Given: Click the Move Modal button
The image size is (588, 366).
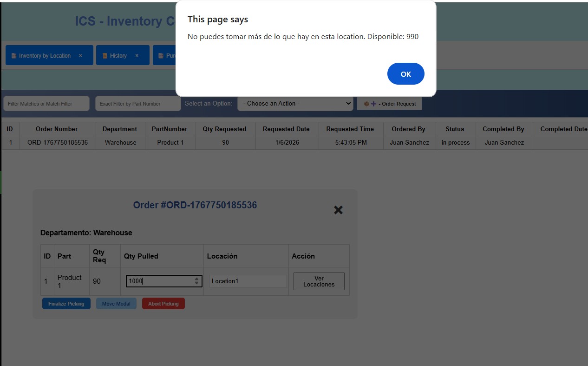Looking at the screenshot, I should coord(116,304).
